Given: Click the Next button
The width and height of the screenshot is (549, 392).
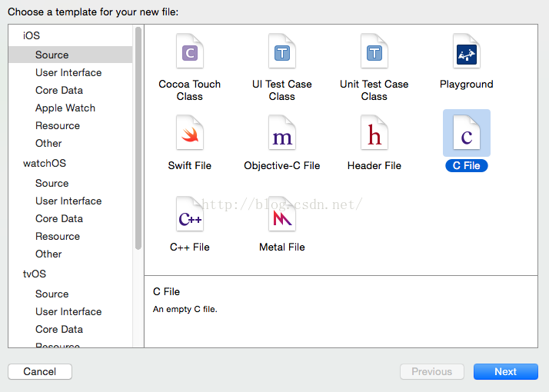Looking at the screenshot, I should click(506, 371).
